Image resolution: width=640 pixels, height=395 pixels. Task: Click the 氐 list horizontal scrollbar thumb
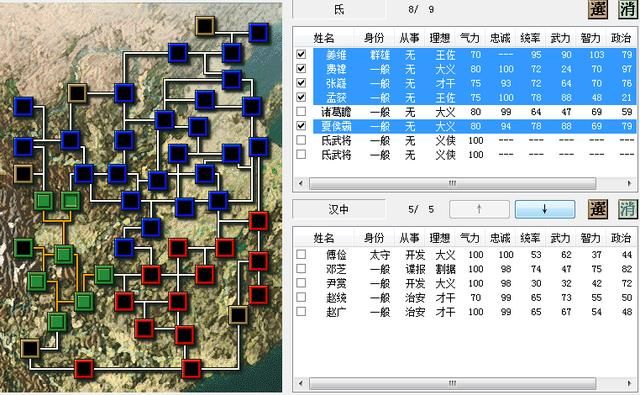pos(452,183)
